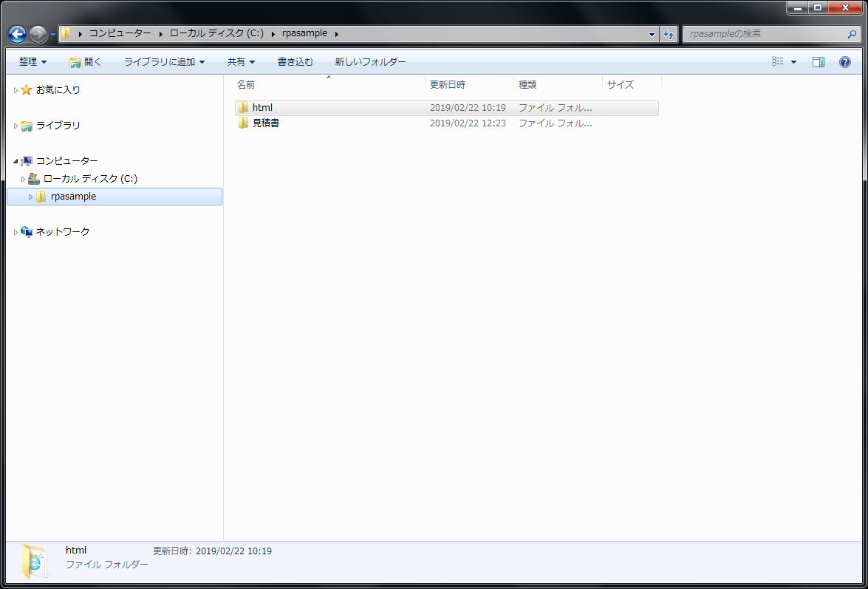Click the 開く button
Image resolution: width=868 pixels, height=589 pixels.
86,62
